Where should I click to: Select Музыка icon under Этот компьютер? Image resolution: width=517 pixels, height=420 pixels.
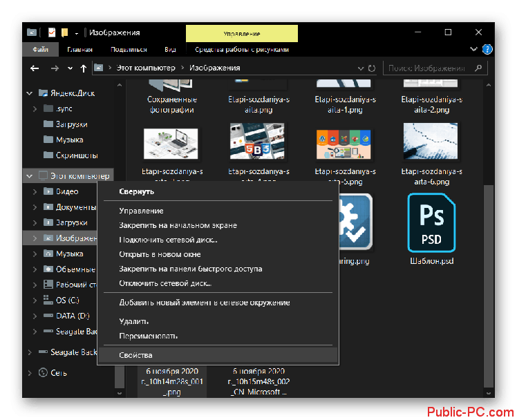48,254
